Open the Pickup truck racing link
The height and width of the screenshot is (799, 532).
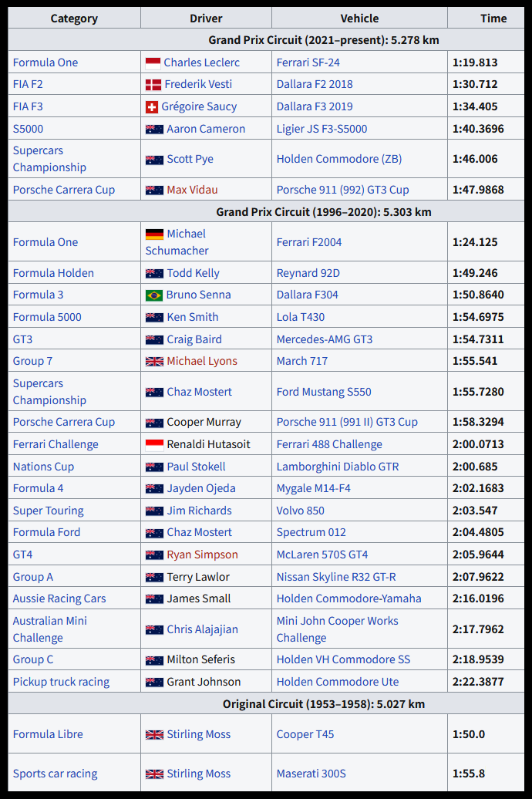click(x=61, y=683)
